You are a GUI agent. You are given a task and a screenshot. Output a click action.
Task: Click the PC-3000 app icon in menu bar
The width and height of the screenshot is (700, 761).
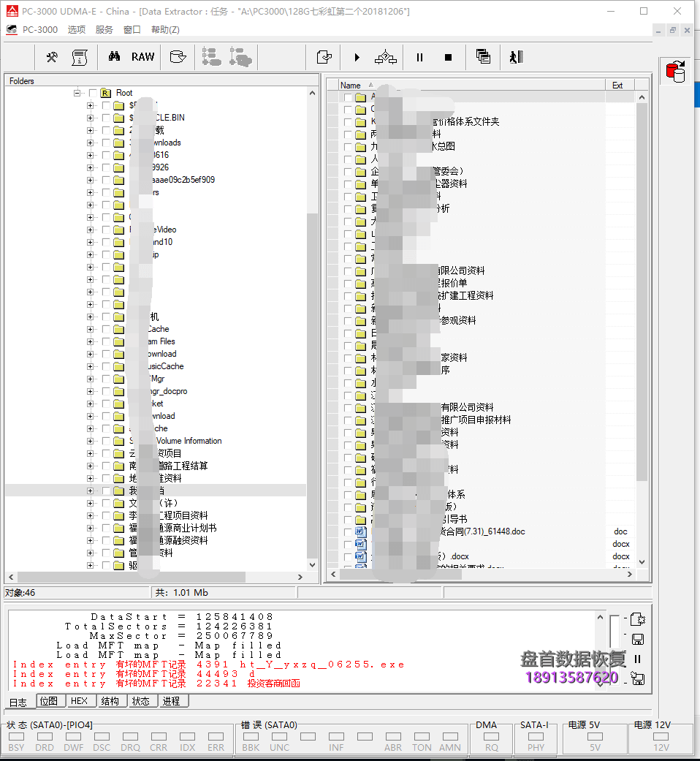click(11, 29)
